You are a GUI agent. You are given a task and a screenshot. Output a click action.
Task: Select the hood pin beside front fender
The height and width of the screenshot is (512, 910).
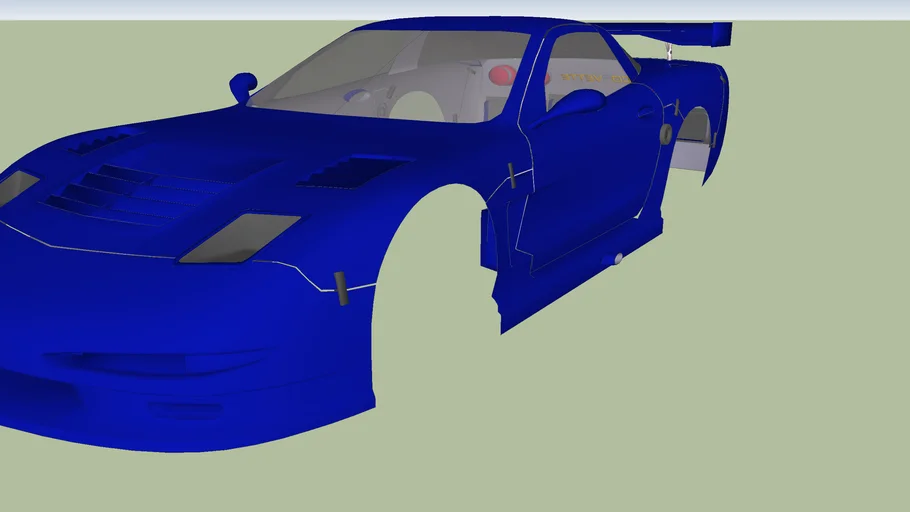341,288
